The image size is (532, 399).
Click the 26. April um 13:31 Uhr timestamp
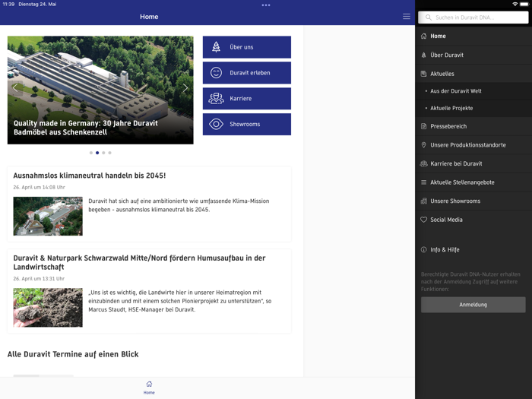coord(39,279)
